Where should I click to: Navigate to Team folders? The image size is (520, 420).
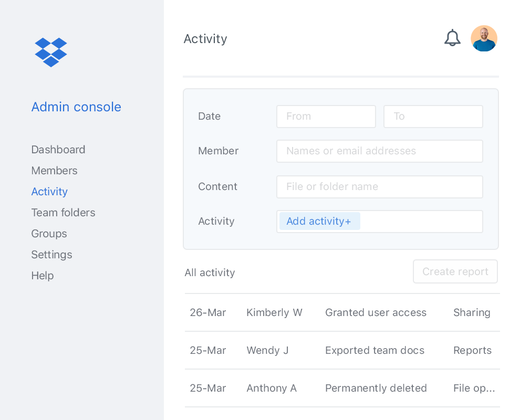pos(63,213)
